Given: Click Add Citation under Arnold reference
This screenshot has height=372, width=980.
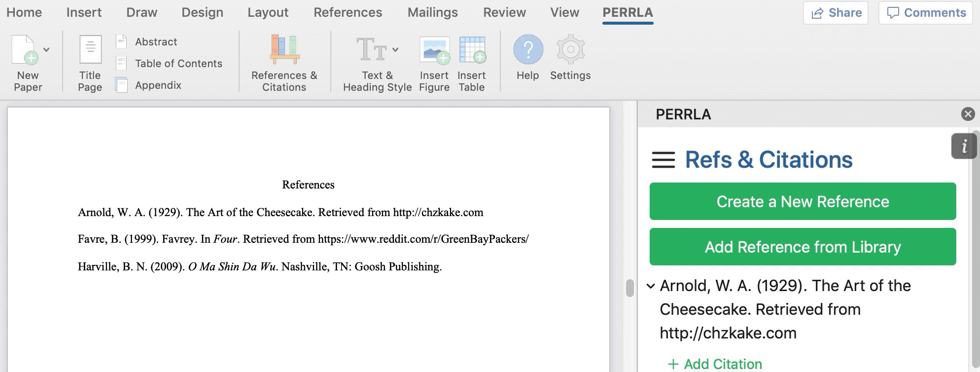Looking at the screenshot, I should click(x=715, y=364).
